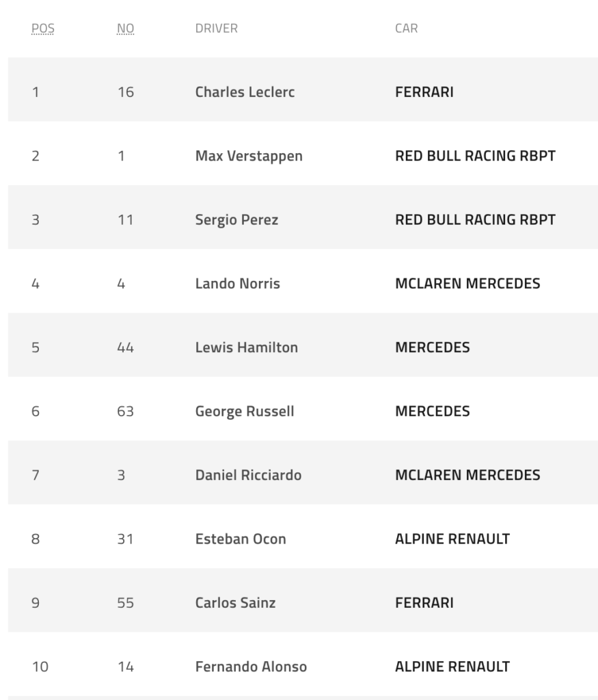598x700 pixels.
Task: Click FERRARI in Charles Leclerc's row
Action: (424, 92)
